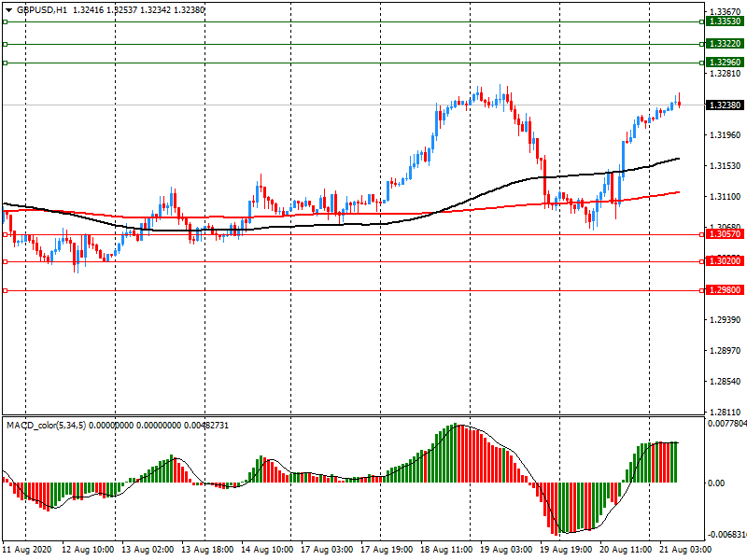Screen dimensions: 747x560
Task: Click the 19 Aug 03:00 time axis label
Action: 506,550
